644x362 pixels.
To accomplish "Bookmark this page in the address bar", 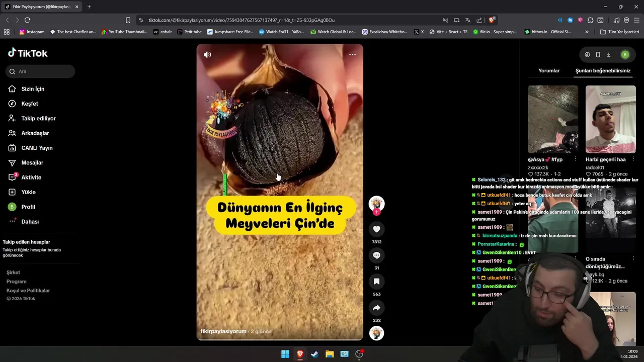I will [128, 20].
